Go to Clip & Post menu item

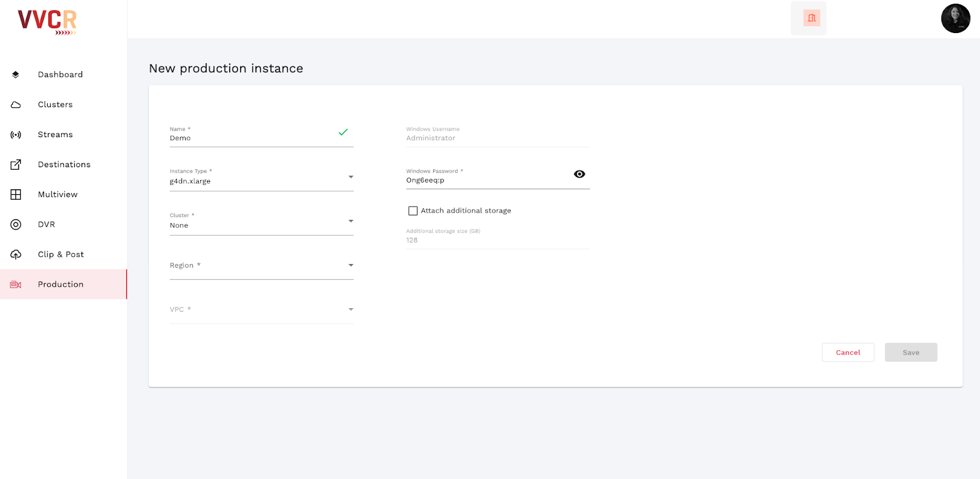(x=64, y=255)
